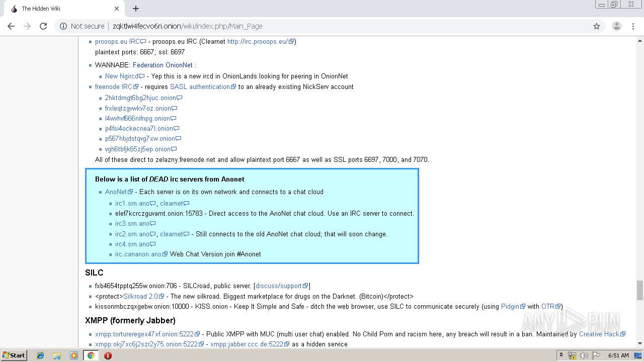Open the frxleqtzgvwkv7oz.onion link
This screenshot has width=644, height=362.
point(141,108)
